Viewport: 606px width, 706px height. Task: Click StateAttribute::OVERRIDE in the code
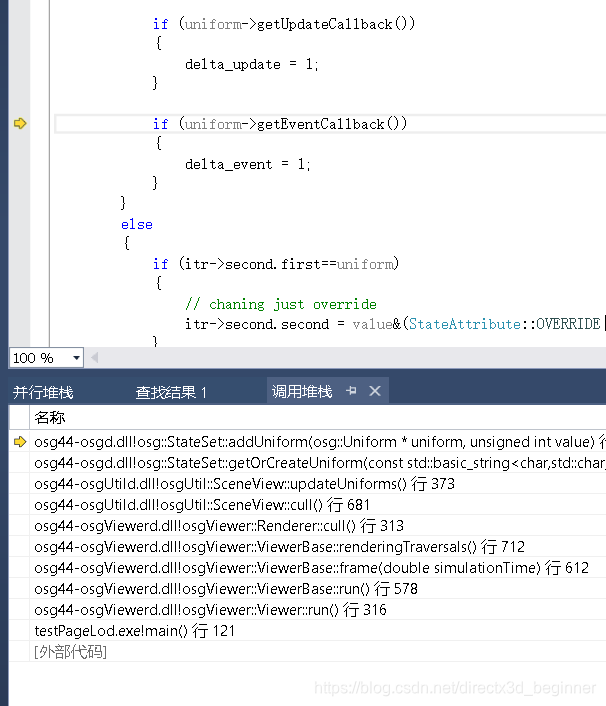click(x=504, y=324)
